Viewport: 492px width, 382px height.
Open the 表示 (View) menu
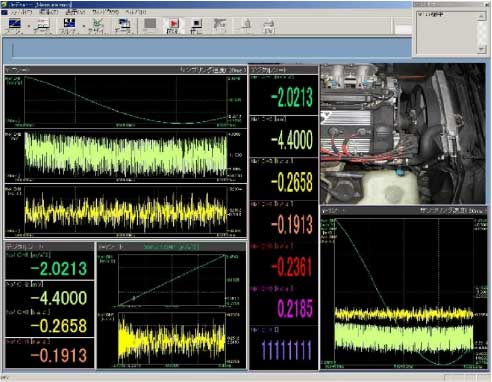[75, 12]
